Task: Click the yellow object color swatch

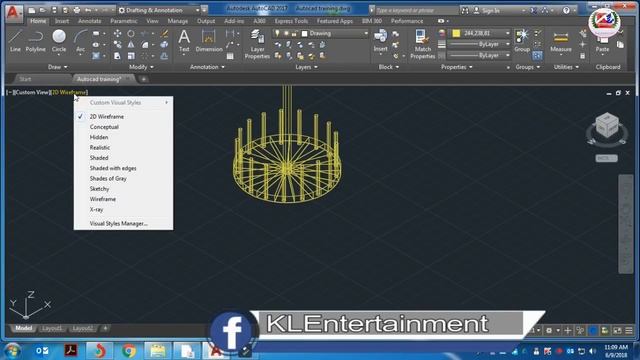Action: point(456,33)
